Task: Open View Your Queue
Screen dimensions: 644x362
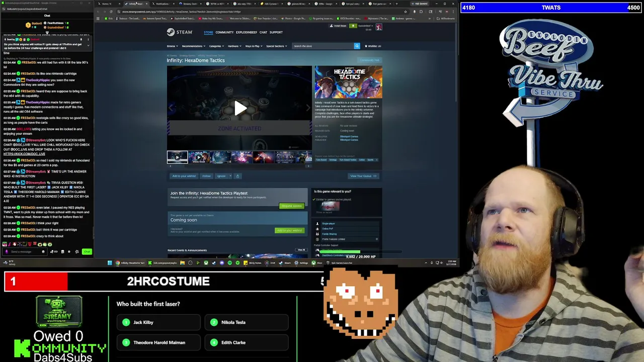Action: (363, 176)
